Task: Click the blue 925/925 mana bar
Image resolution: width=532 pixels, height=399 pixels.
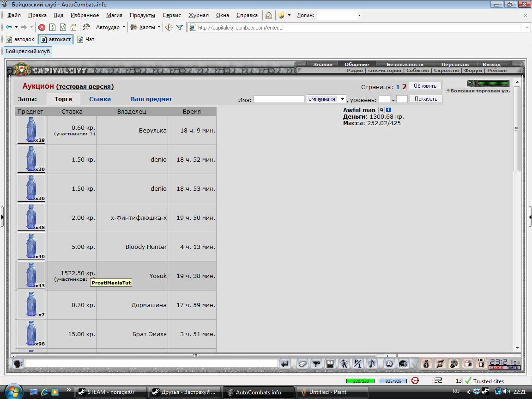Action: [x=393, y=381]
